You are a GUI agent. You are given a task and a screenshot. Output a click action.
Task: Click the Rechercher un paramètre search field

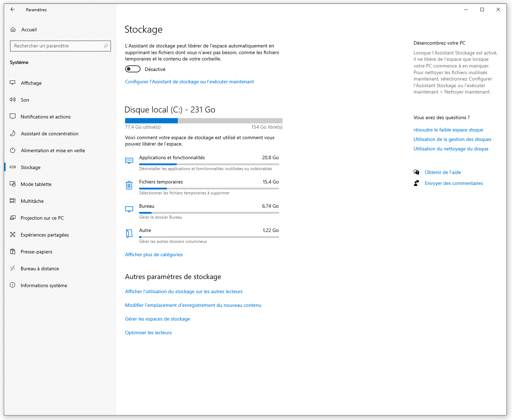click(x=56, y=46)
